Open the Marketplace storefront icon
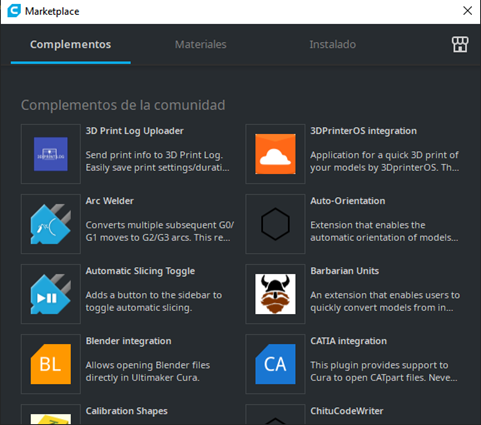 tap(460, 44)
